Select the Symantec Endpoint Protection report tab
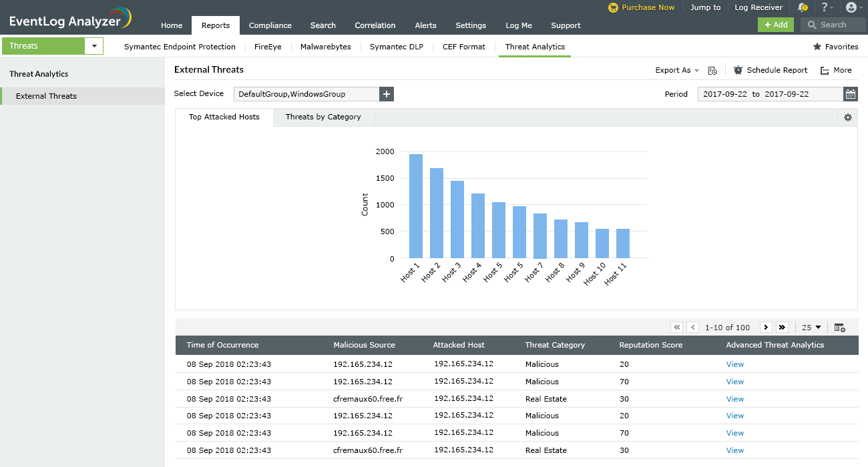Screen dimensions: 868x467 click(180, 47)
